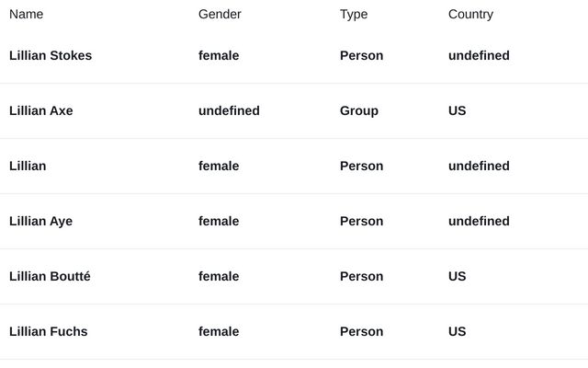Click the Gender column header
The height and width of the screenshot is (368, 588).
click(x=220, y=15)
